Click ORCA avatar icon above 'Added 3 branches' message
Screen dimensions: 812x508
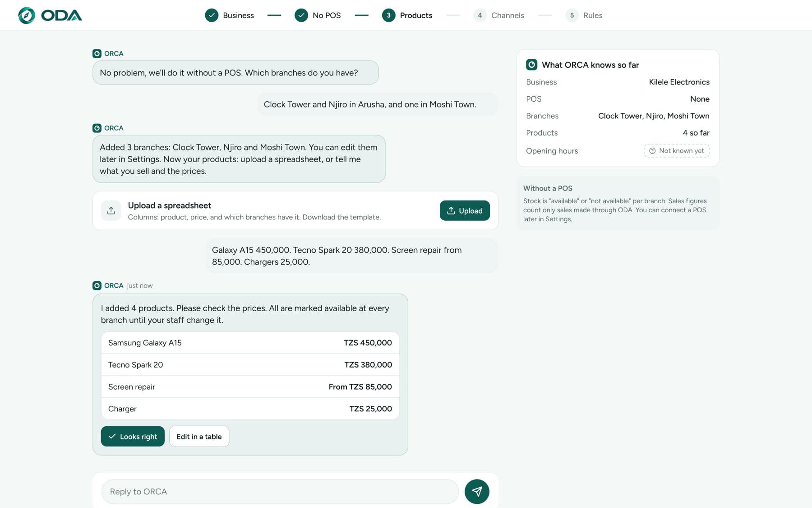coord(97,128)
